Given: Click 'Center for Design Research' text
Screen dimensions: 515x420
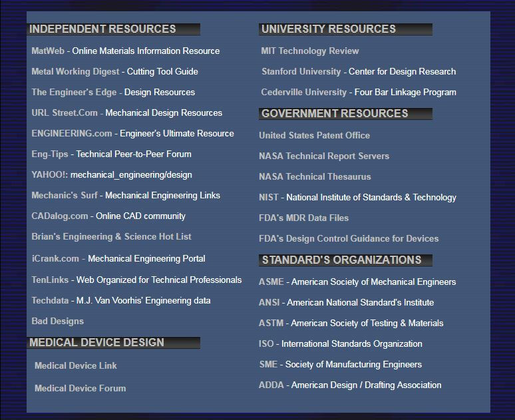Looking at the screenshot, I should [403, 72].
